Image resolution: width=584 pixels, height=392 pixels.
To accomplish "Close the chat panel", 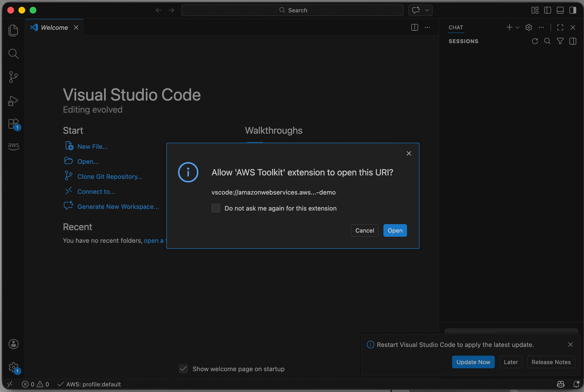I will click(x=573, y=27).
